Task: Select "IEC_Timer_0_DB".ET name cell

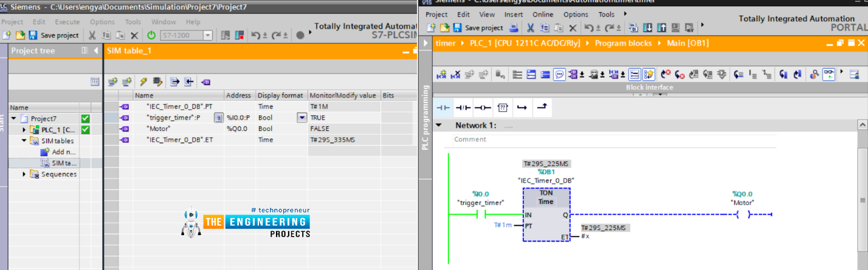Action: (x=179, y=140)
